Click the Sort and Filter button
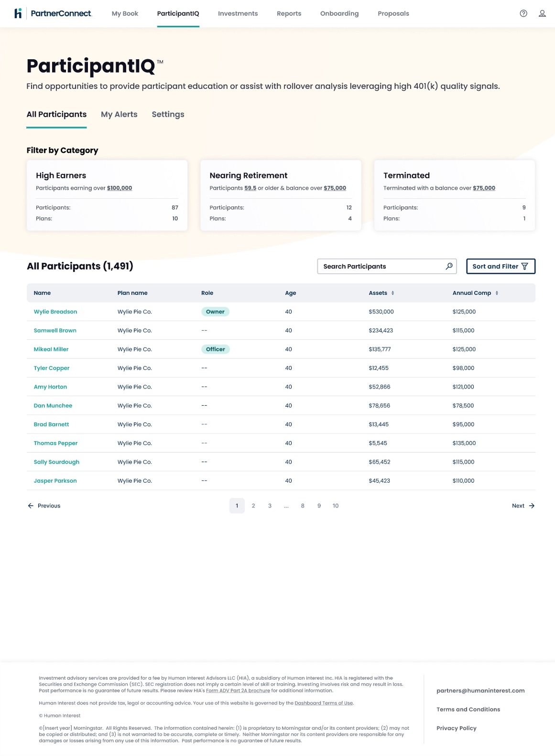Viewport: 555px width, 756px height. point(501,266)
